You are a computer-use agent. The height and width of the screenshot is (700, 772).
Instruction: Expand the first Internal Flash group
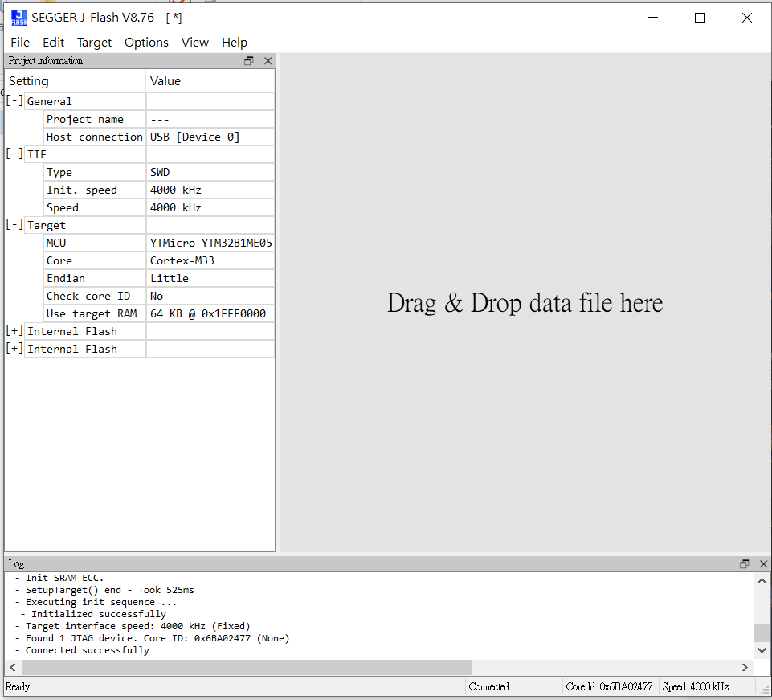tap(14, 331)
